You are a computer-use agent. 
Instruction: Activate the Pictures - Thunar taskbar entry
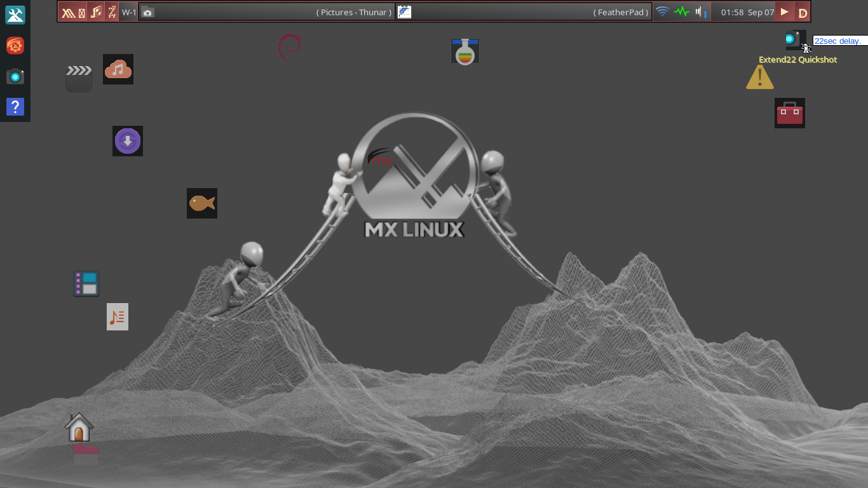coord(266,12)
